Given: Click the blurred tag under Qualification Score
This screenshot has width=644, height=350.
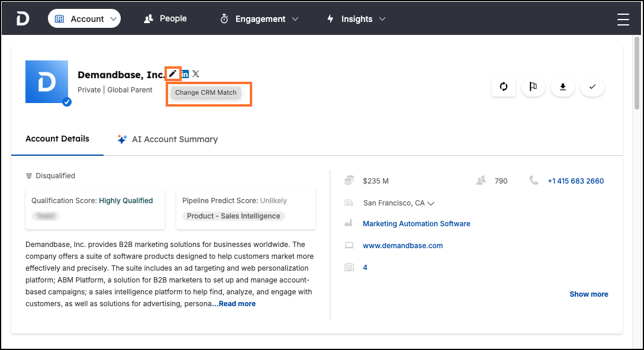Looking at the screenshot, I should click(x=46, y=216).
